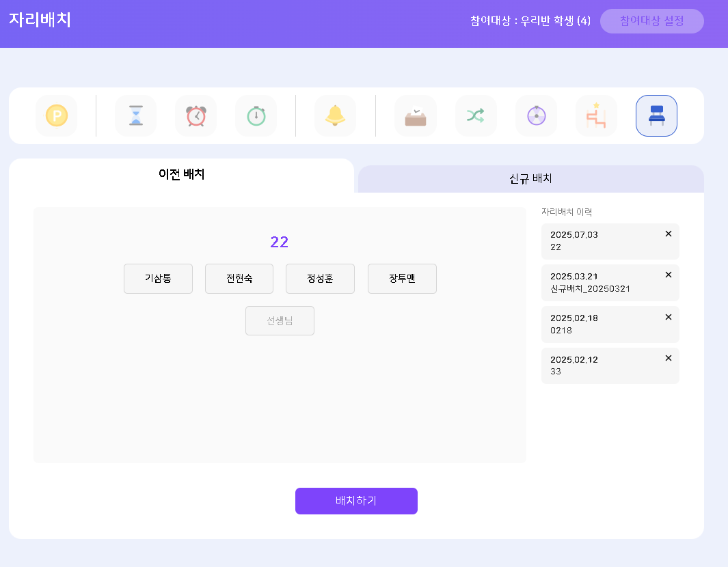Click the 배치하기 button

[356, 501]
